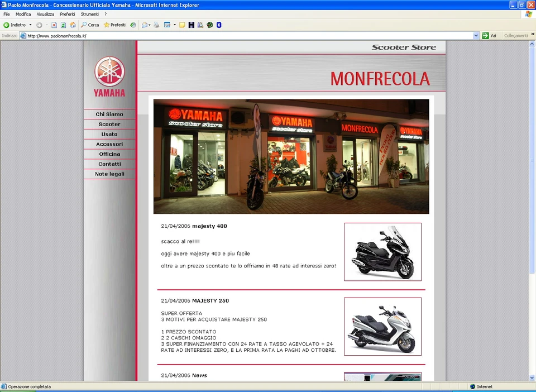
Task: Open the Usato page link
Action: pos(109,134)
